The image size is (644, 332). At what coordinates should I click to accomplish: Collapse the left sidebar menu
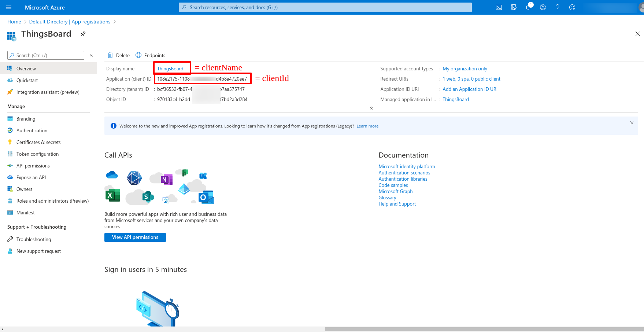(91, 55)
